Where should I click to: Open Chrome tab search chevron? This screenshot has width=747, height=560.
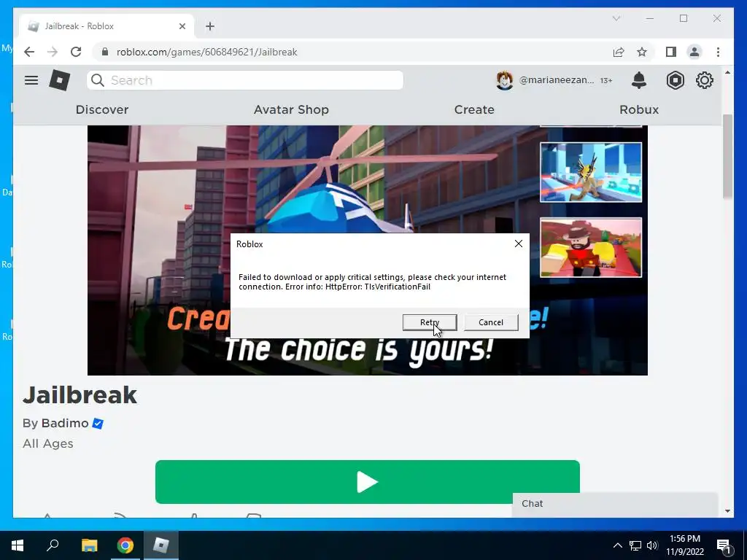(616, 18)
